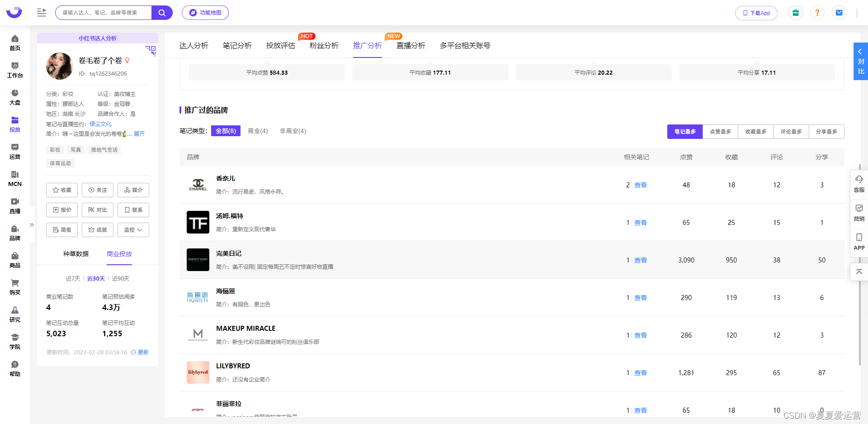
Task: Show the QR code icon in profile card
Action: pos(151,51)
